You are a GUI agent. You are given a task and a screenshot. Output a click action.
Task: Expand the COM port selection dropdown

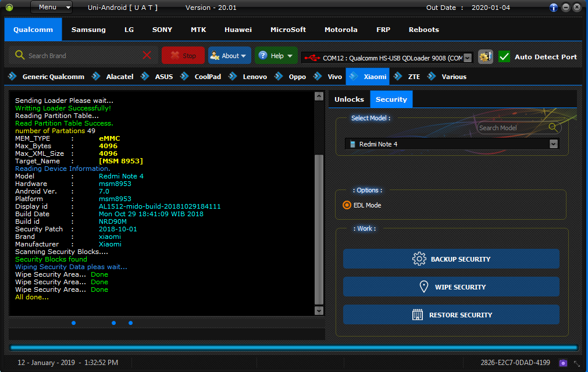467,58
